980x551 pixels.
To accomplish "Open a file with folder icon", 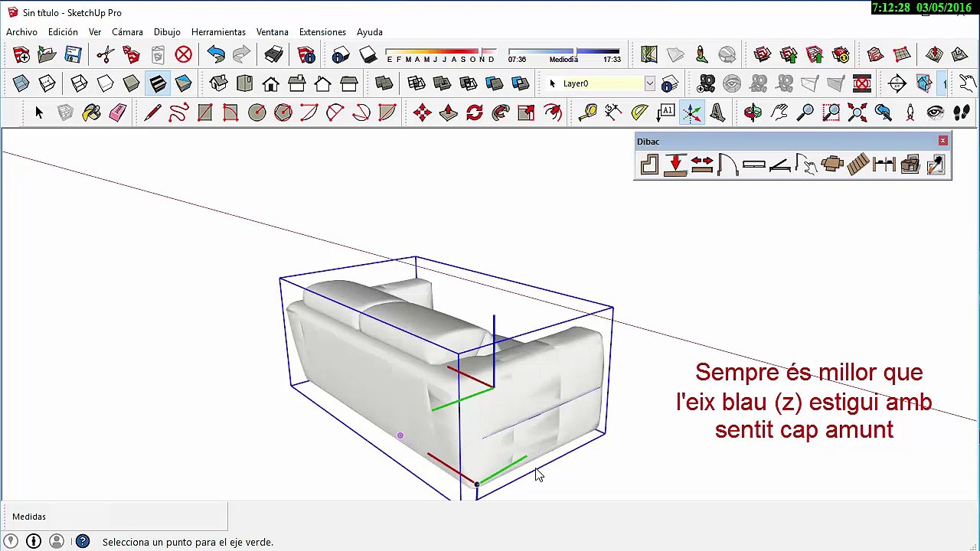I will point(47,55).
